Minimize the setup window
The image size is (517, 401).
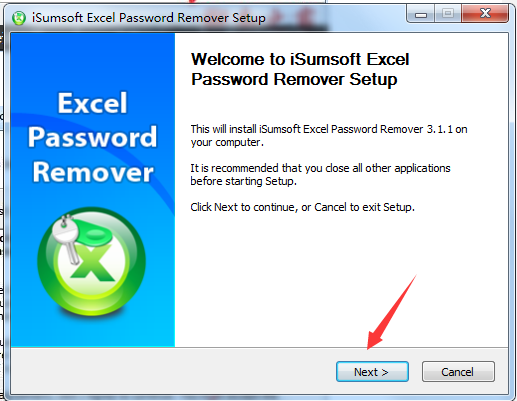click(x=421, y=14)
